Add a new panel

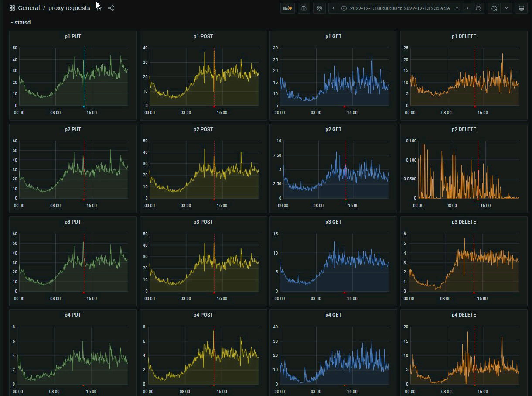click(x=287, y=8)
